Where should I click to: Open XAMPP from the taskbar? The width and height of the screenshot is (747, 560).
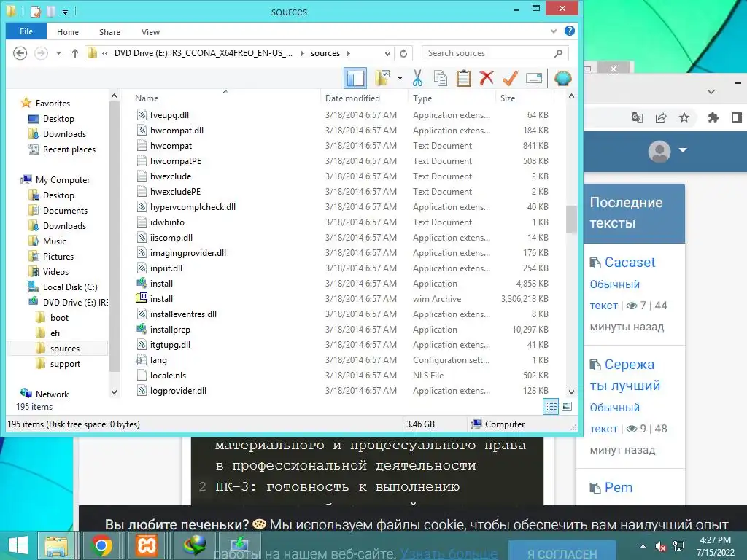tap(146, 545)
